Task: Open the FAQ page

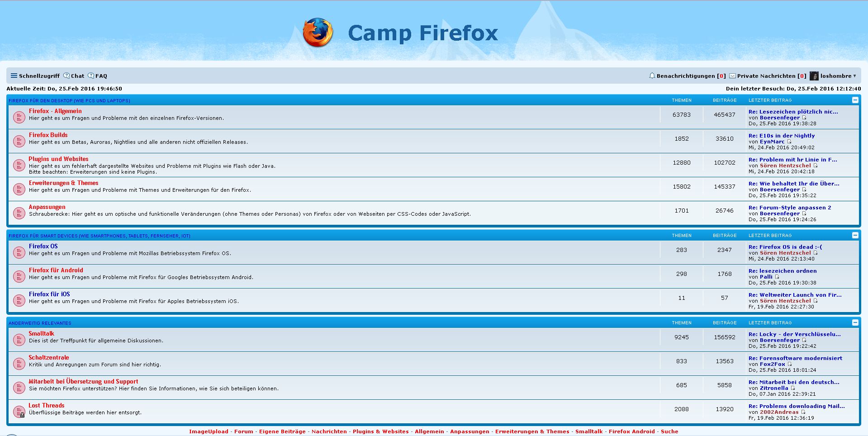Action: 97,76
